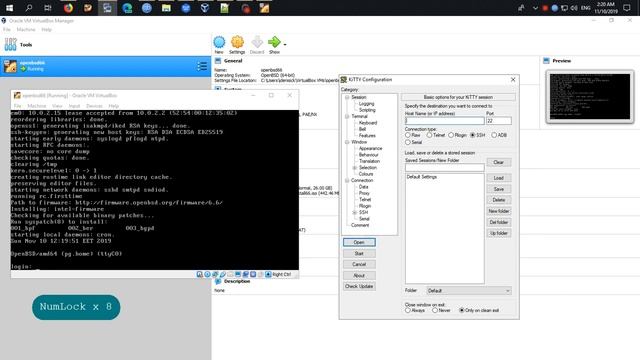640x360 pixels.
Task: Open File menu in VirtualBox Manager
Action: [7, 30]
